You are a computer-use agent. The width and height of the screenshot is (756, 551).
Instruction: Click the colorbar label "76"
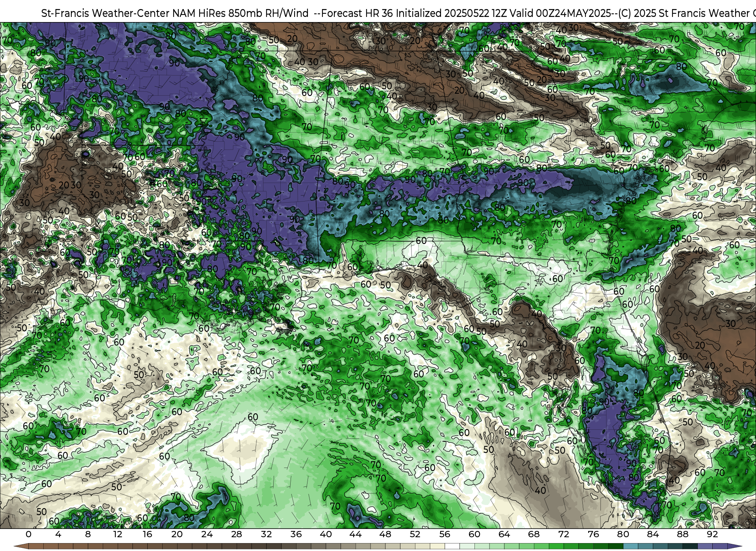(x=593, y=534)
